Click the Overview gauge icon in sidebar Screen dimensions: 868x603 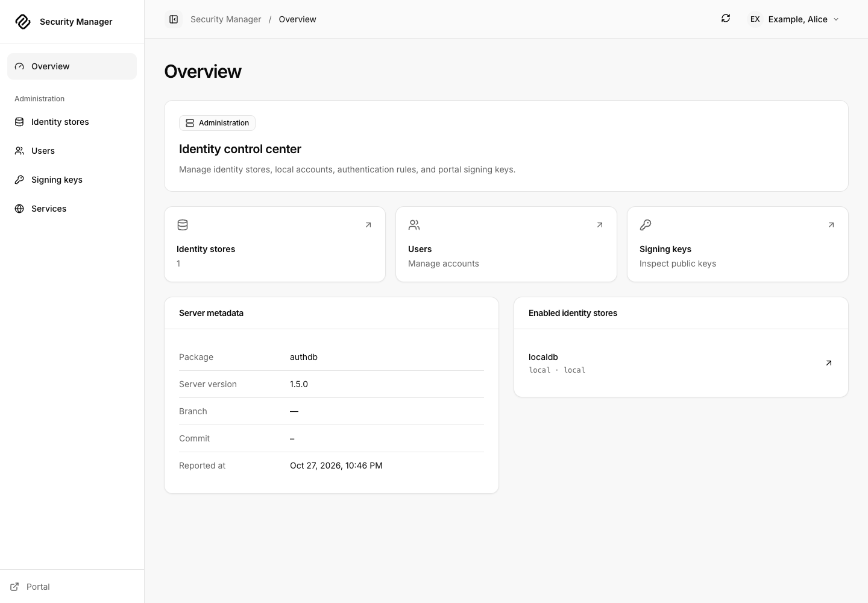(x=19, y=66)
